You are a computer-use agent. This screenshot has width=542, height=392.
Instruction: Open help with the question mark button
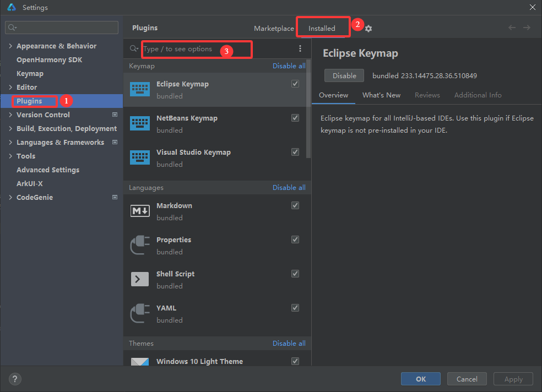(15, 379)
